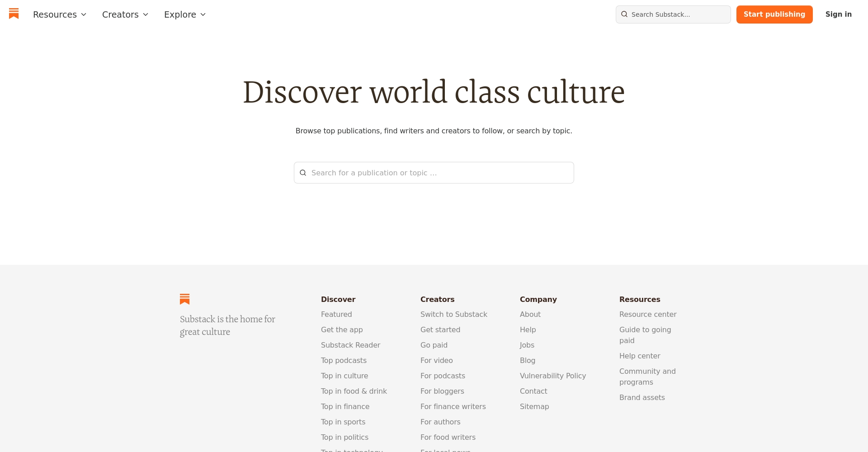Open the Featured link under Discover
The width and height of the screenshot is (868, 452).
(336, 314)
